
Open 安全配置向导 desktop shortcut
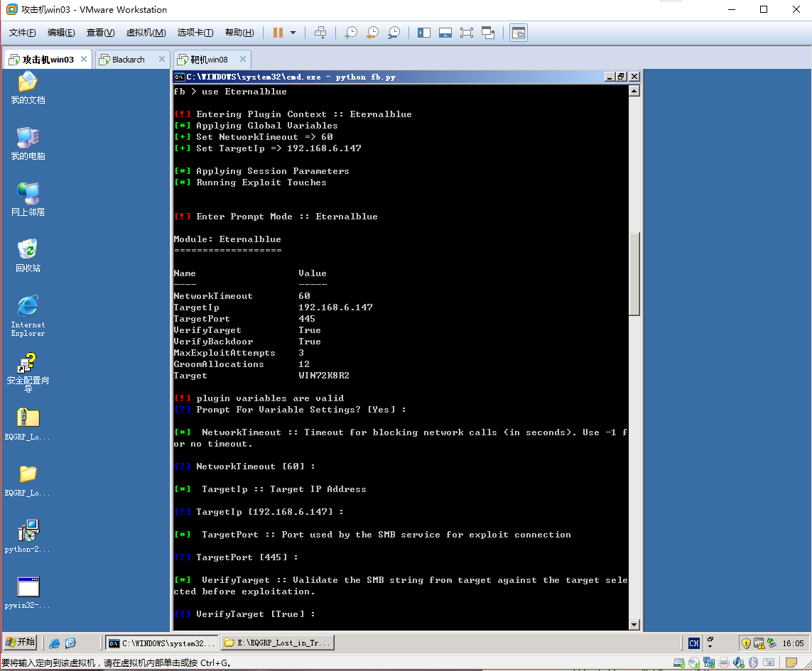tap(28, 373)
